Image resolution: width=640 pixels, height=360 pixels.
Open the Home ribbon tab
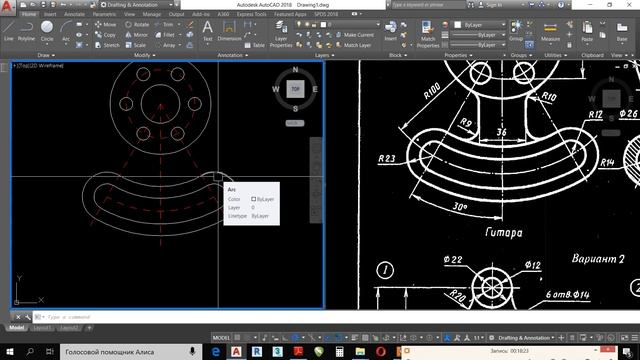(x=29, y=14)
